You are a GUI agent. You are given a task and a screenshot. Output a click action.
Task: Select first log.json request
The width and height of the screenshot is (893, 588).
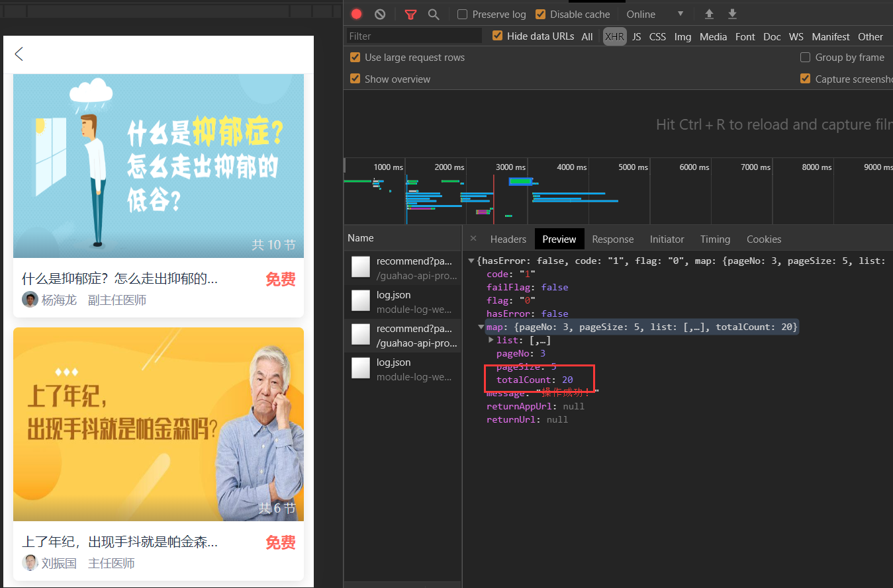click(402, 302)
